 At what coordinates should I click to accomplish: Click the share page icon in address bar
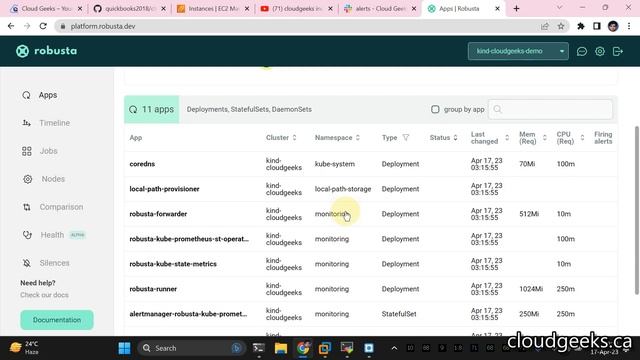click(x=544, y=26)
